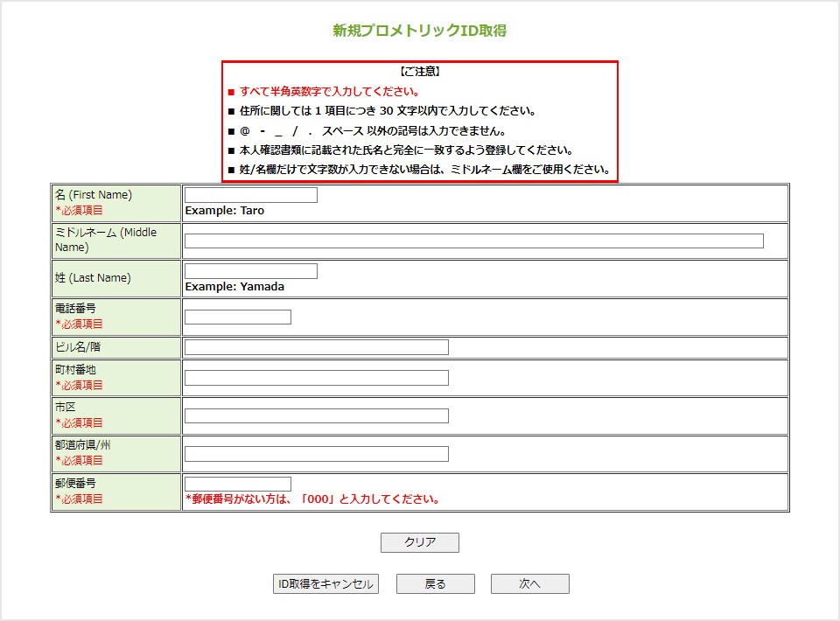Image resolution: width=840 pixels, height=621 pixels.
Task: Click the Example: Taro hint text
Action: 225,211
